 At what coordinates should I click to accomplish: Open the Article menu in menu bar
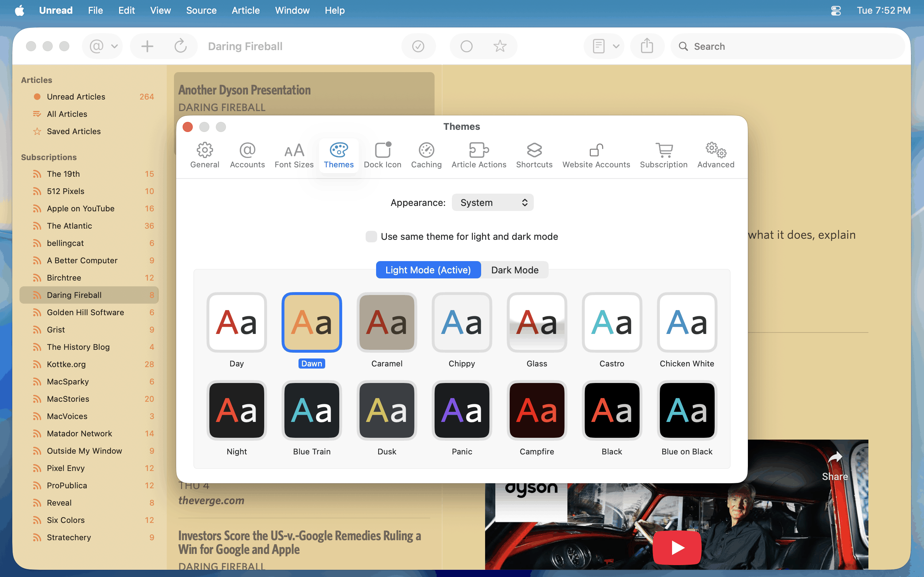click(x=245, y=10)
